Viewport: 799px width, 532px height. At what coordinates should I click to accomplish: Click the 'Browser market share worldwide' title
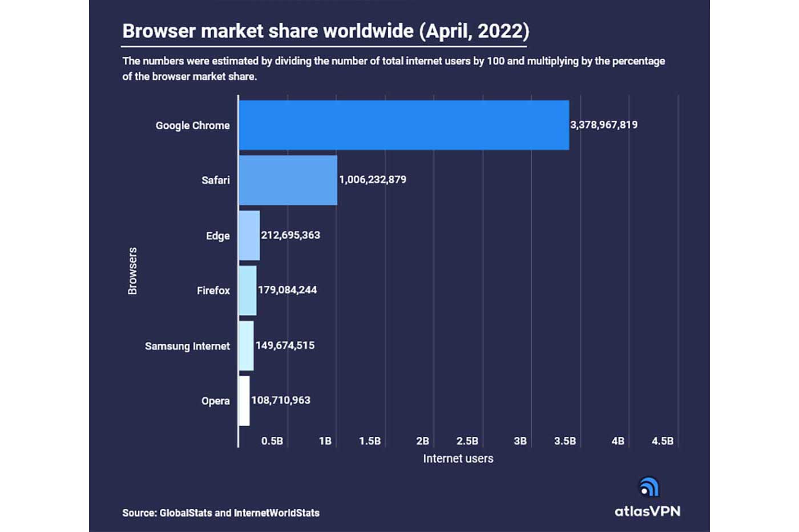coord(325,31)
